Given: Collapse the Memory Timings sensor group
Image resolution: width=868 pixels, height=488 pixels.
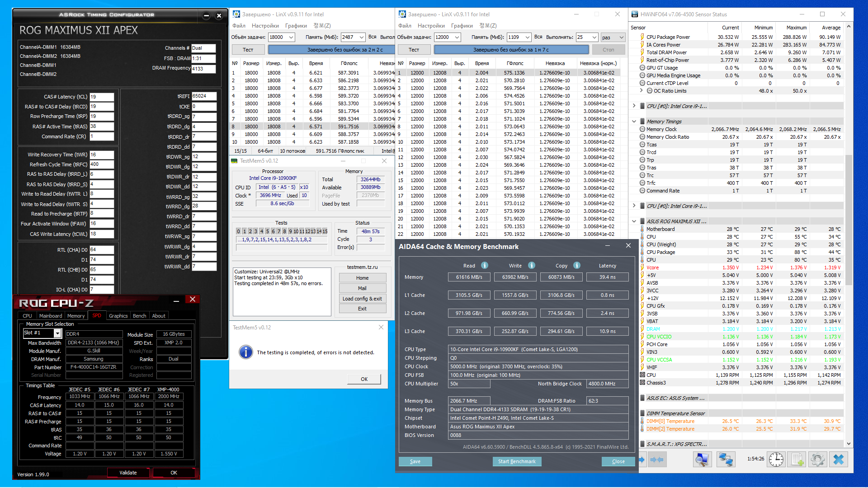Looking at the screenshot, I should [x=634, y=122].
